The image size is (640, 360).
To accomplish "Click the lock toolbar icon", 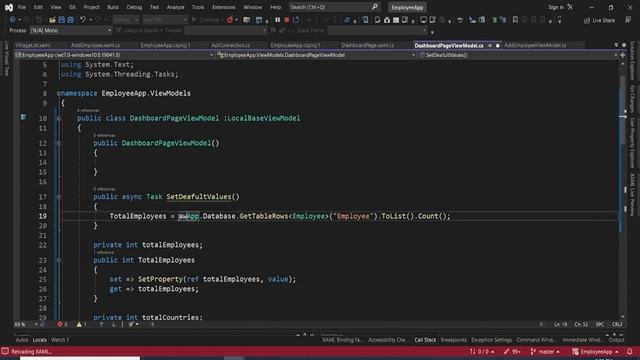I will point(387,20).
